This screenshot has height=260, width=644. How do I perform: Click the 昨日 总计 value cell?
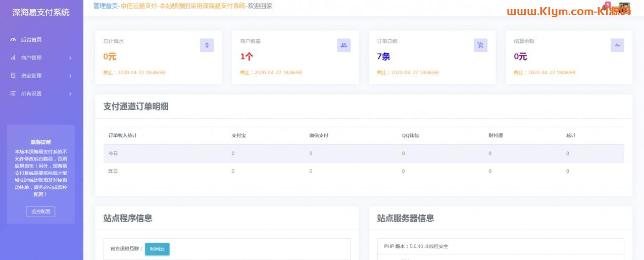tap(568, 171)
